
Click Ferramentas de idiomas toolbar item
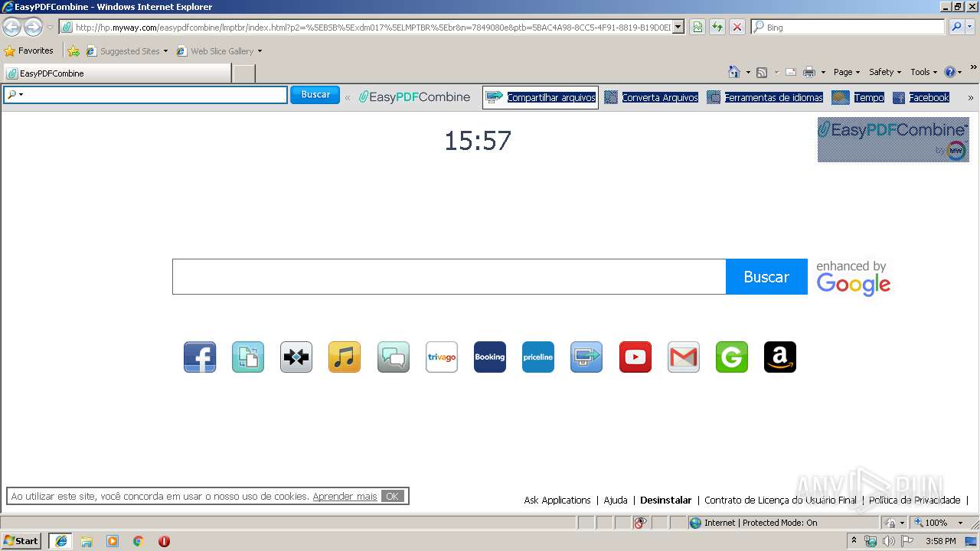765,97
